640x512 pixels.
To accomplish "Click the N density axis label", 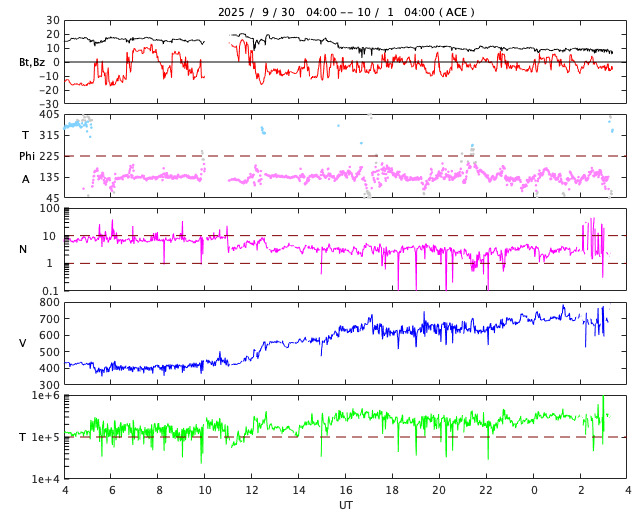I will click(x=23, y=249).
